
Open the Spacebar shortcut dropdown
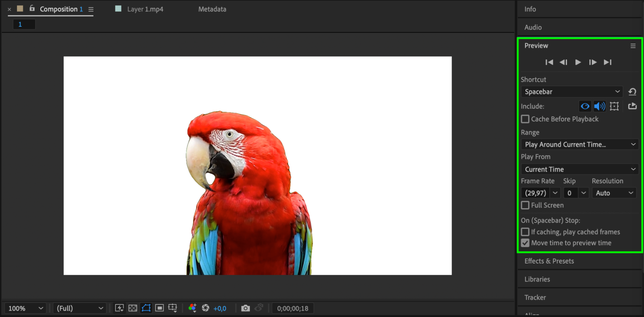click(572, 92)
